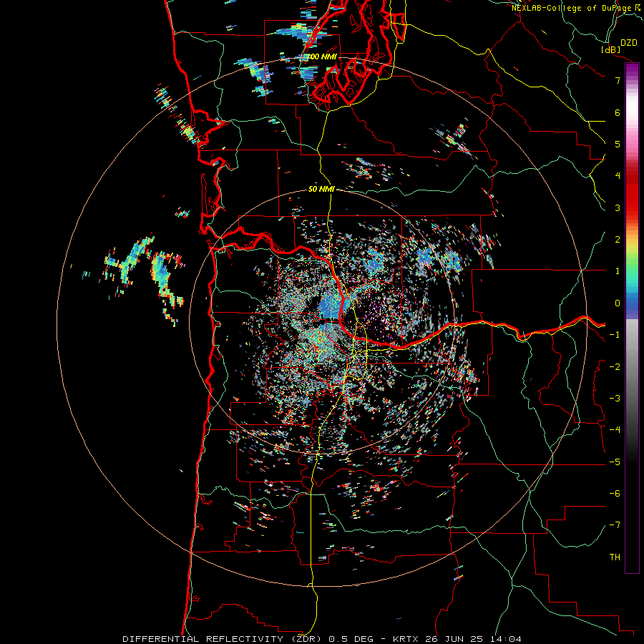Click the 6 value on color scale
Viewport: 644px width, 644px height.
tap(618, 112)
